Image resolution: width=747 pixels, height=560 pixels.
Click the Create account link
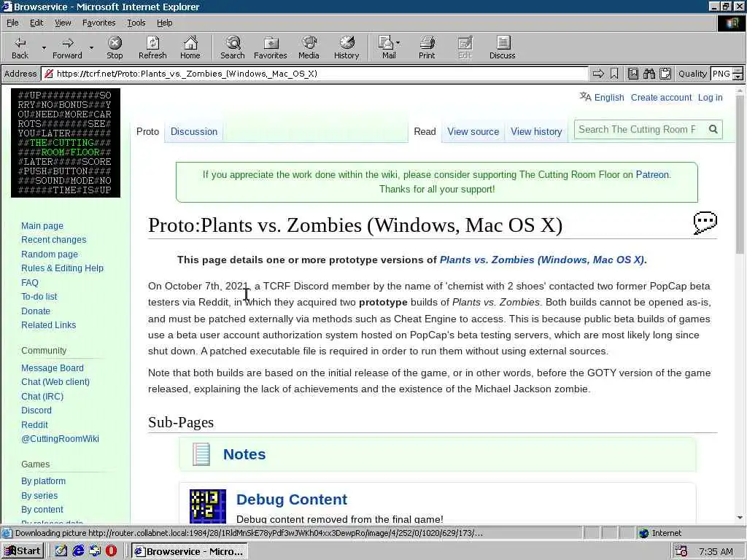click(661, 98)
